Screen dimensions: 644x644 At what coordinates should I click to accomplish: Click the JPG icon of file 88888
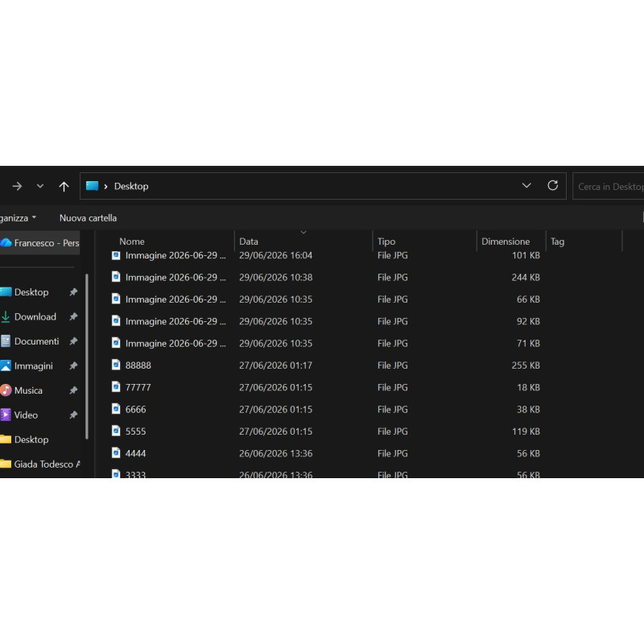coord(116,365)
